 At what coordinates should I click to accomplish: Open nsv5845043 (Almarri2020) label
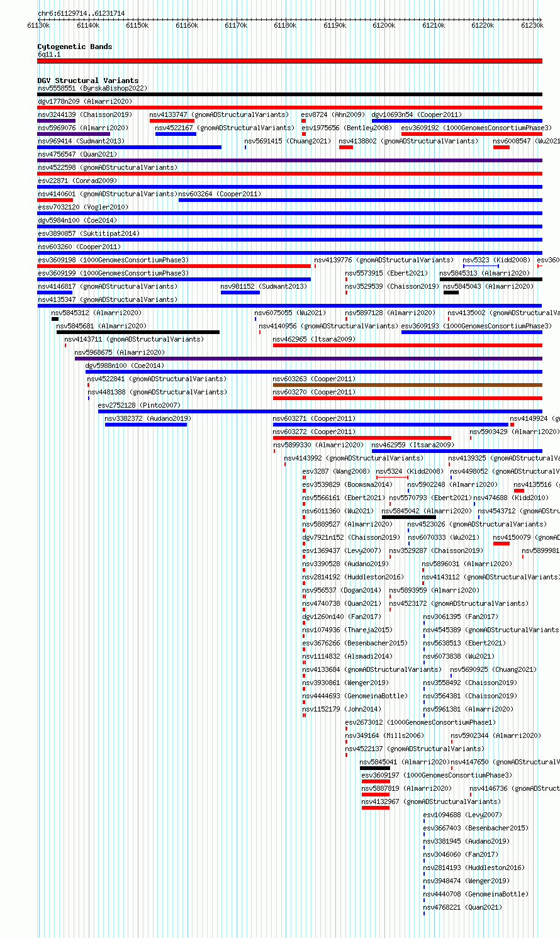click(x=489, y=287)
